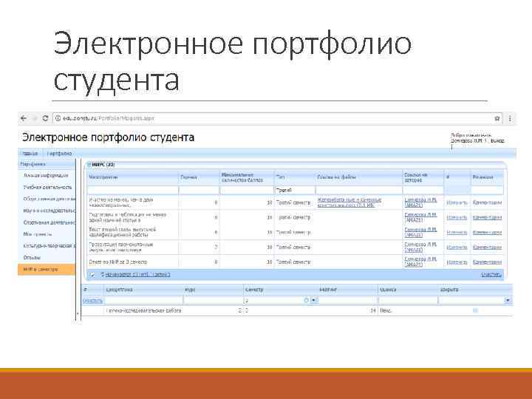Image resolution: width=532 pixels, height=399 pixels.
Task: Open author link in the second row
Action: pos(420,217)
